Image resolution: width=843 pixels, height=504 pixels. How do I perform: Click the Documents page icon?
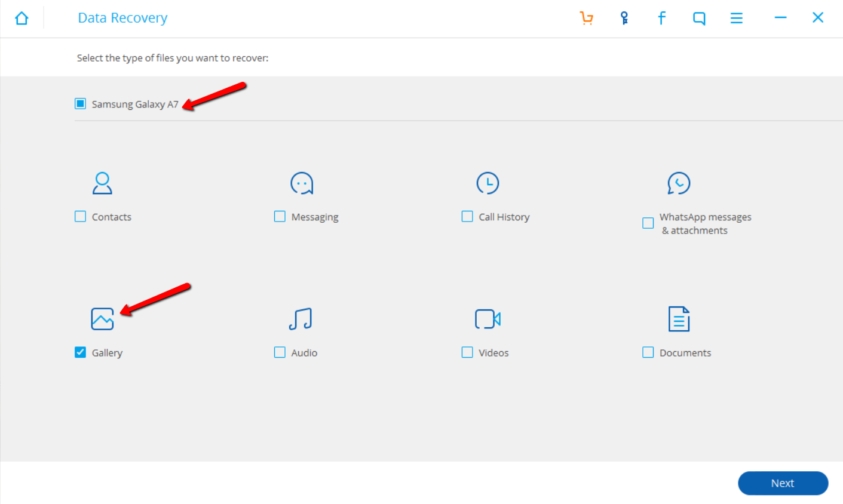click(679, 319)
